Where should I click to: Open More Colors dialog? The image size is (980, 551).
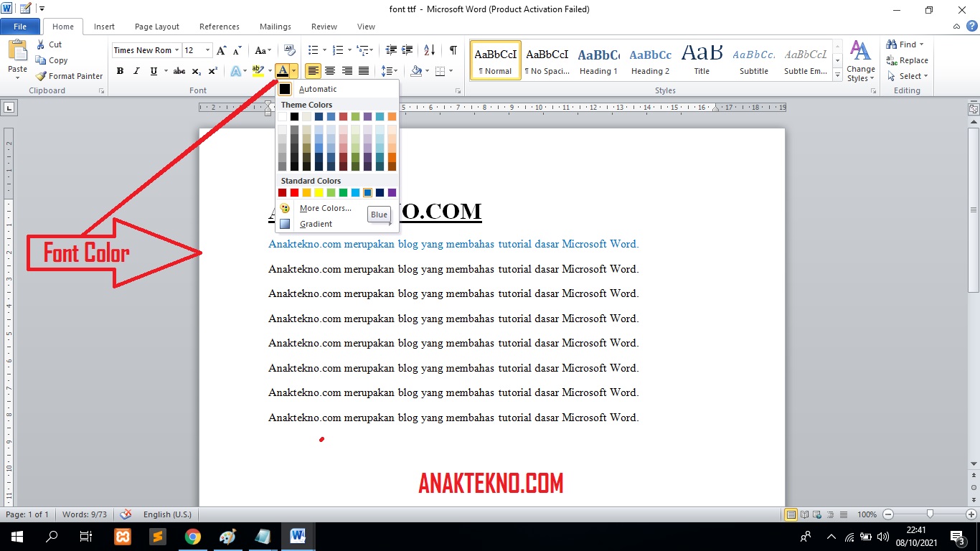(x=337, y=208)
